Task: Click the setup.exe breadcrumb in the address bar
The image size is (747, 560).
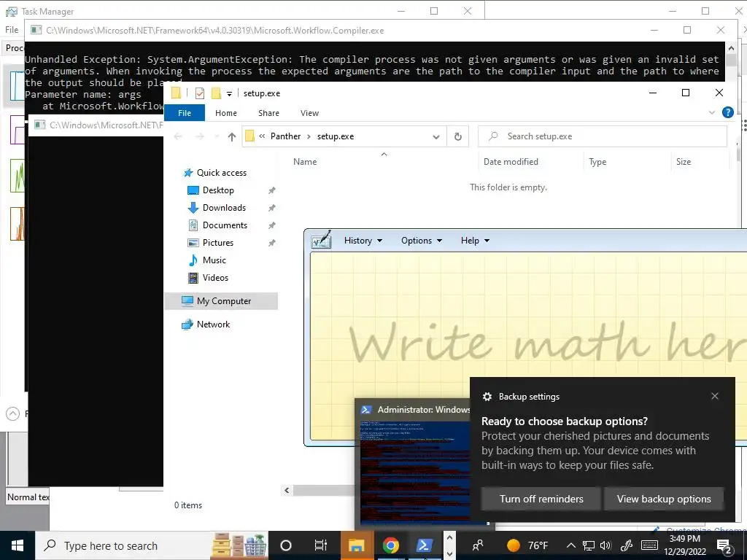Action: 336,136
